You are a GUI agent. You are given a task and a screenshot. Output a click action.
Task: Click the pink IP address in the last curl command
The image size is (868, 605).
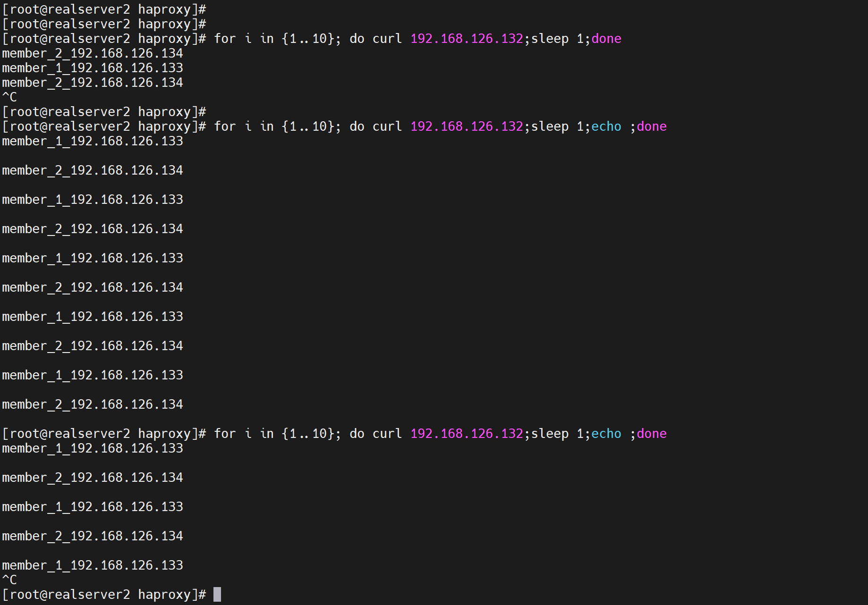pyautogui.click(x=467, y=434)
